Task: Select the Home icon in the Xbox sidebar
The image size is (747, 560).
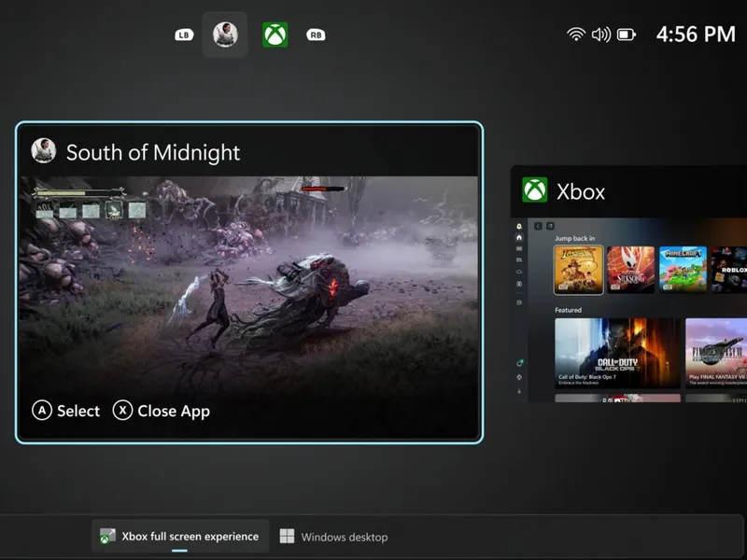Action: pyautogui.click(x=519, y=239)
